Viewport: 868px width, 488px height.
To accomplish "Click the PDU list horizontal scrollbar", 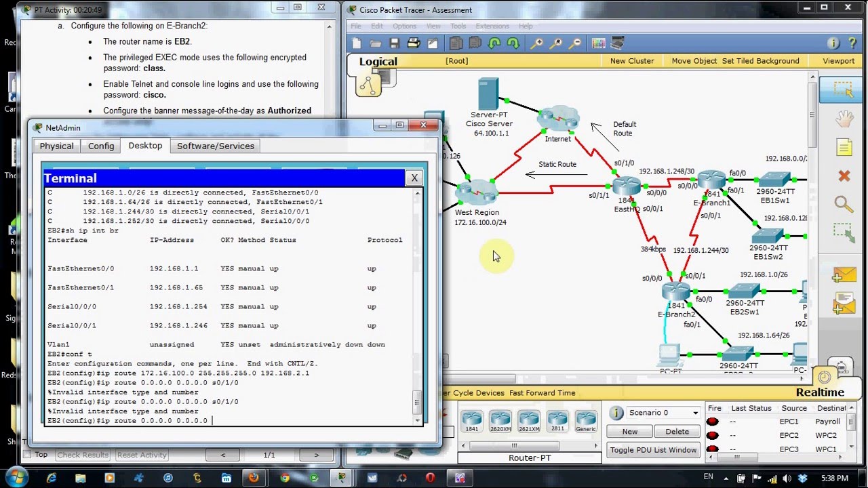I will [x=736, y=457].
